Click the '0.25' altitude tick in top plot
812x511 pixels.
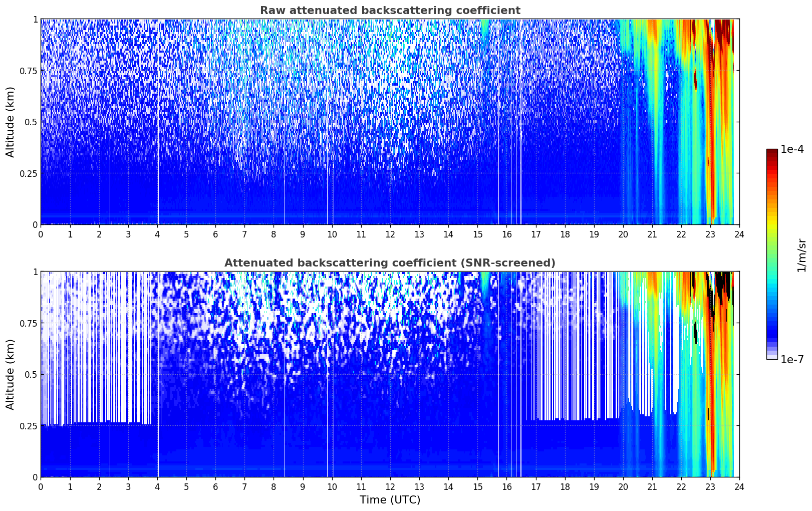[29, 173]
